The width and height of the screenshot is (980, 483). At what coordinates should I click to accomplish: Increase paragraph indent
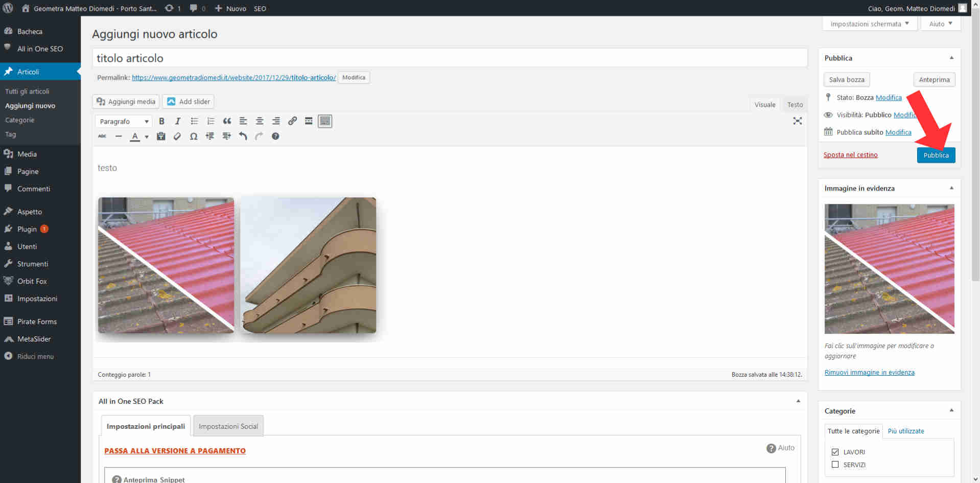point(226,136)
